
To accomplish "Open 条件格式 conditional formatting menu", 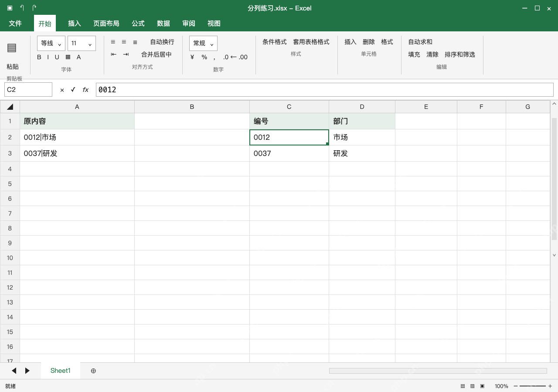I will pos(275,42).
